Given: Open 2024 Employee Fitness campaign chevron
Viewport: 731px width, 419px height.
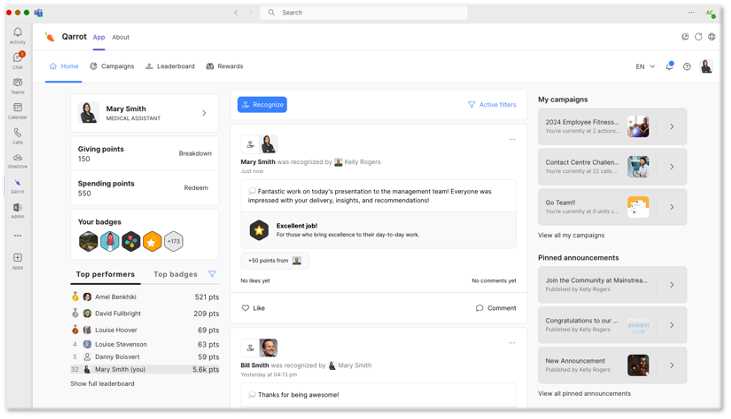Looking at the screenshot, I should [672, 126].
